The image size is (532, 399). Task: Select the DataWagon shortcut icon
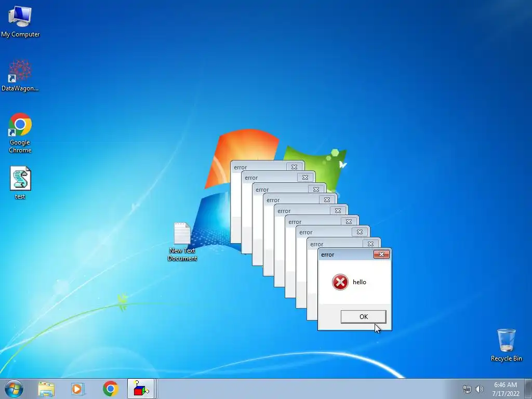[x=20, y=76]
